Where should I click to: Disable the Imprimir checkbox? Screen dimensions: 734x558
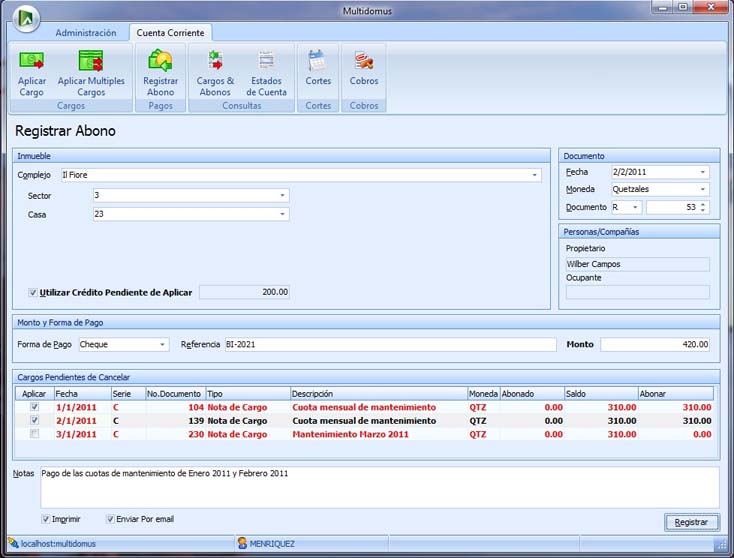[46, 519]
